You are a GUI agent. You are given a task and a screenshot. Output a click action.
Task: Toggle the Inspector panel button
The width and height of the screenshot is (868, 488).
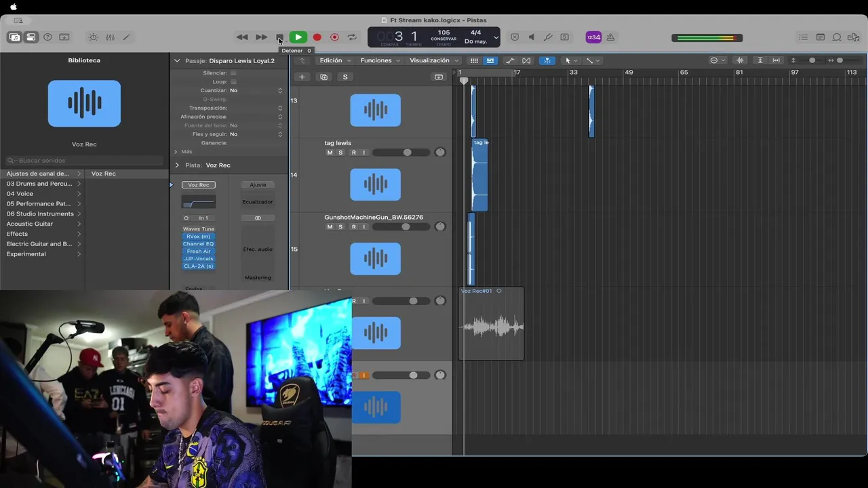pos(31,37)
